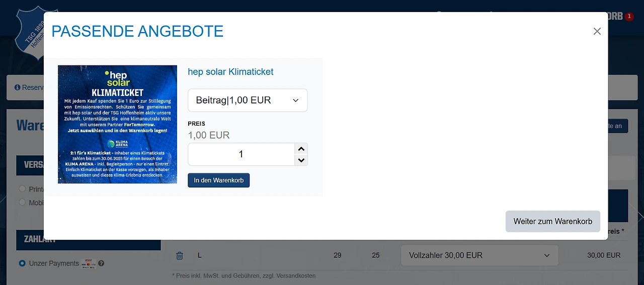644x285 pixels.
Task: Open the Beitrag 1,00 EUR dropdown
Action: tap(248, 101)
